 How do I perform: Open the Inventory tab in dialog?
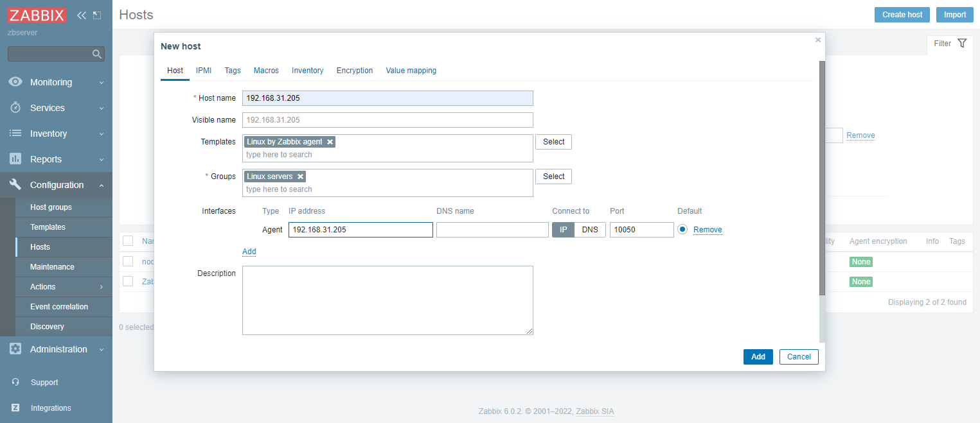pyautogui.click(x=308, y=71)
